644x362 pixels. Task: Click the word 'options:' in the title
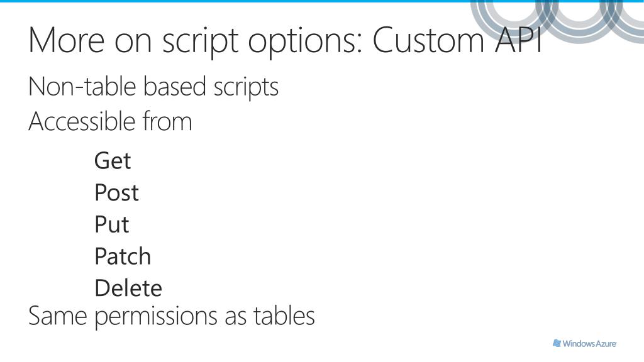(306, 42)
